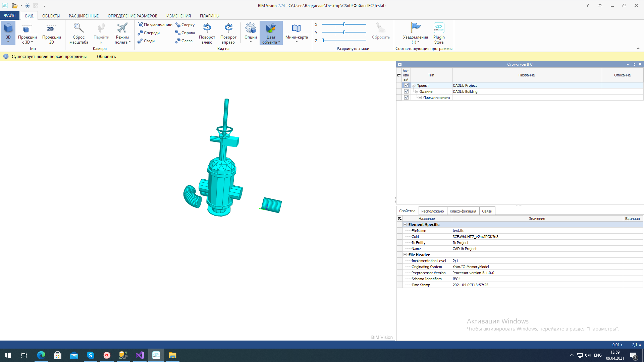The image size is (644, 362).
Task: Switch to the Classification properties tab
Action: coord(463,211)
